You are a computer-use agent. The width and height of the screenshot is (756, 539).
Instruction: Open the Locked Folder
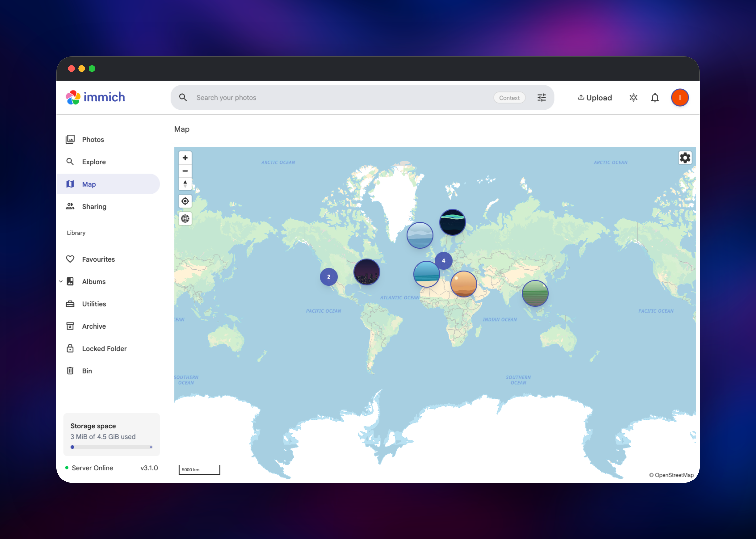[x=108, y=348]
